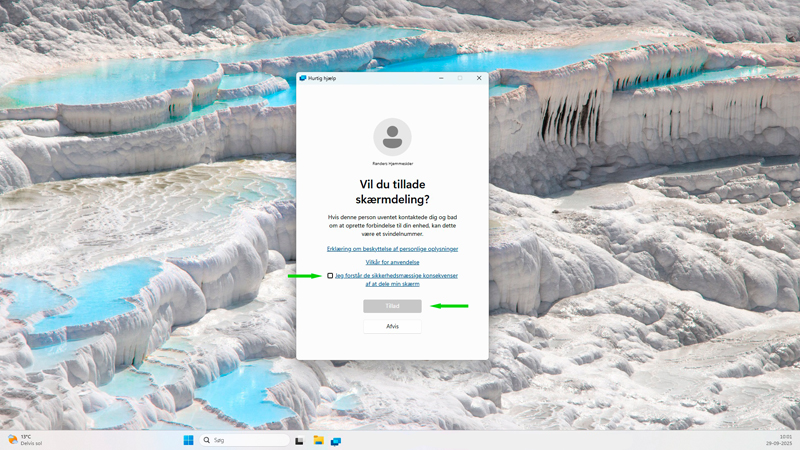Open the security consequences link next to the checkbox
The width and height of the screenshot is (800, 450).
(x=396, y=280)
